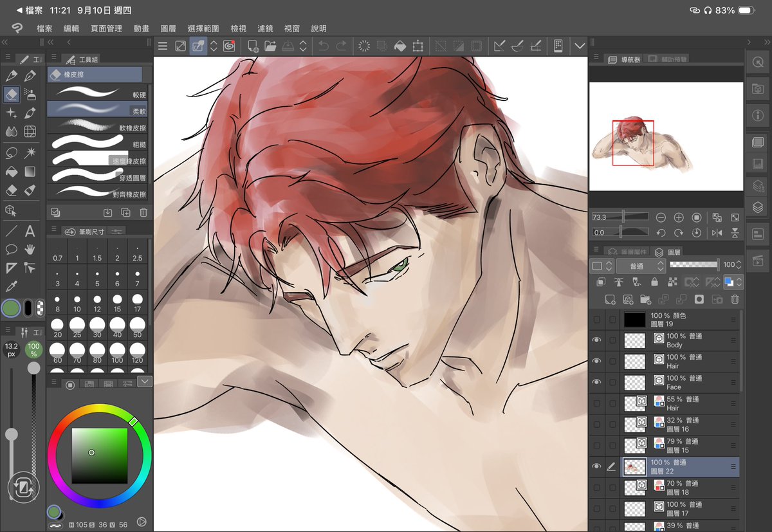Choose the 軟橡皮擦 sub tool
Image resolution: width=772 pixels, height=532 pixels.
pyautogui.click(x=98, y=125)
